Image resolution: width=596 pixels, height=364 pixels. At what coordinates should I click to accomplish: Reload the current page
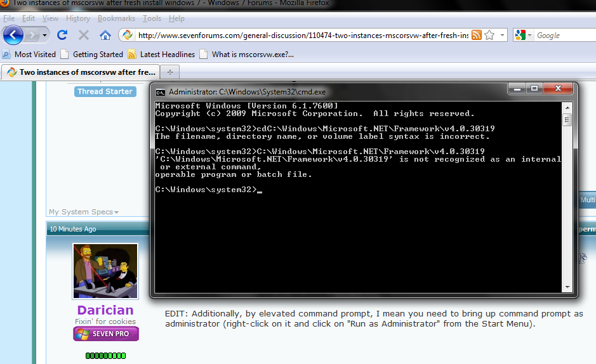point(62,36)
